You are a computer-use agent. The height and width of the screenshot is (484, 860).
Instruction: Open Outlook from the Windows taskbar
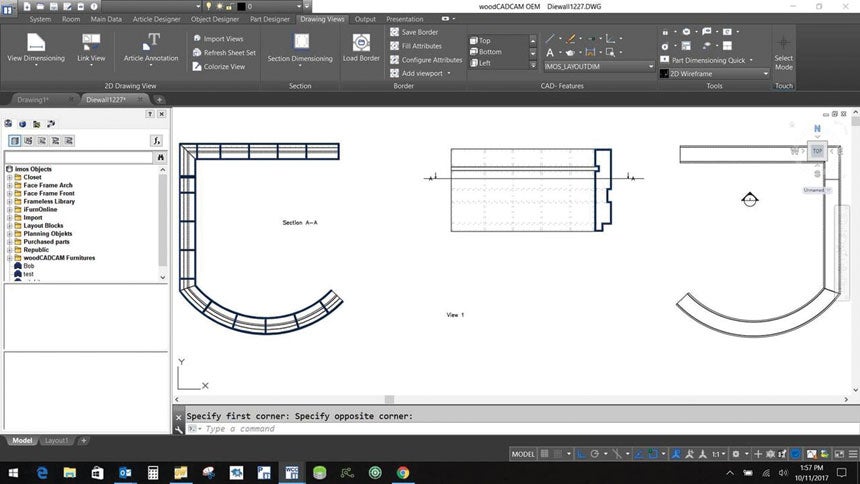(125, 472)
